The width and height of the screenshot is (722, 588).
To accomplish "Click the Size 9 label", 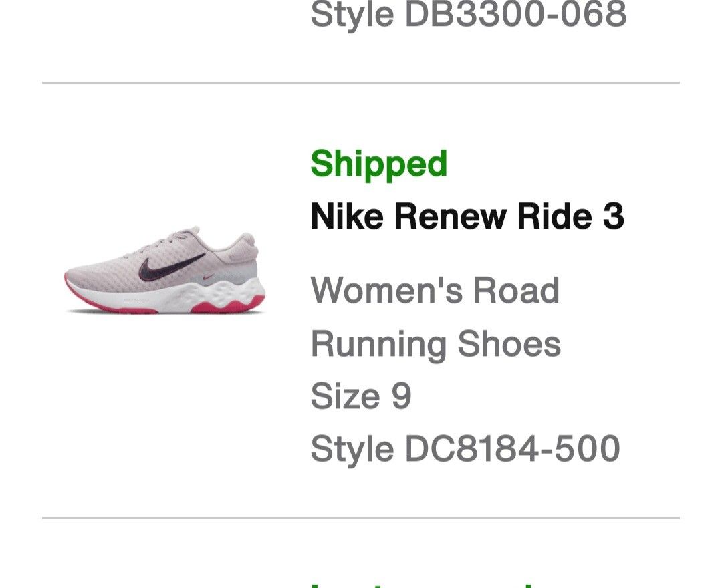I will 360,396.
